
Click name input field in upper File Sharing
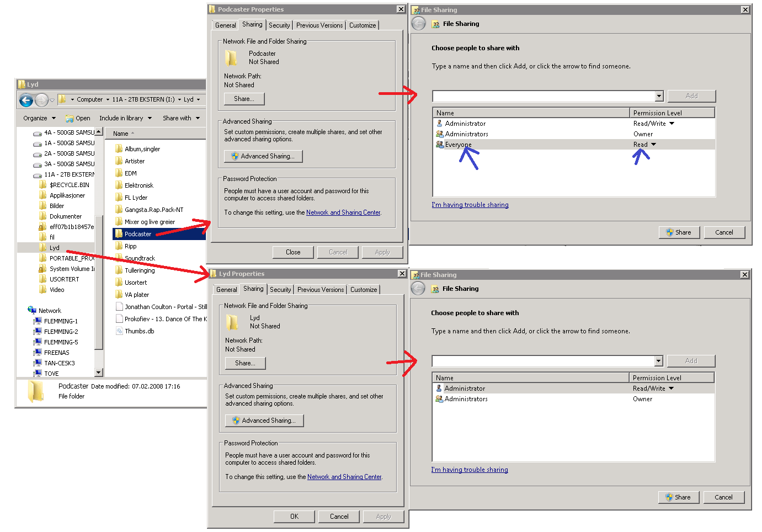(544, 96)
